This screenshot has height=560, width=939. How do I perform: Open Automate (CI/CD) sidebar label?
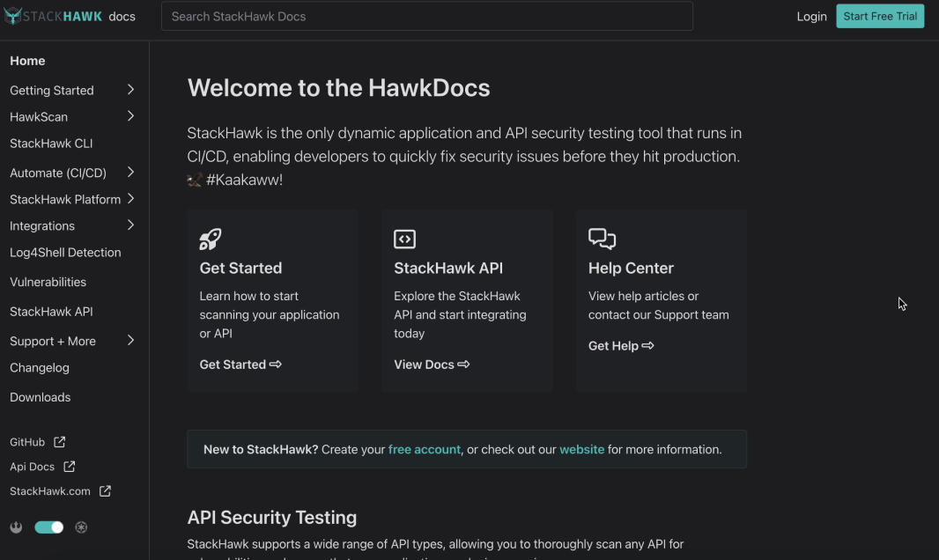(x=58, y=173)
